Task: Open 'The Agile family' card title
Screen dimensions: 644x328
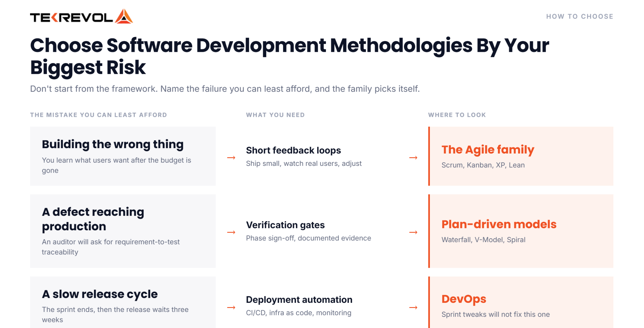Action: 488,150
